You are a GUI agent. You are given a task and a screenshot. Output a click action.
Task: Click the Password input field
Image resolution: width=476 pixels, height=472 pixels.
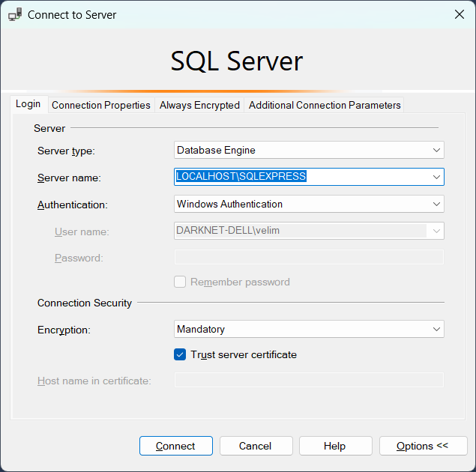point(308,258)
